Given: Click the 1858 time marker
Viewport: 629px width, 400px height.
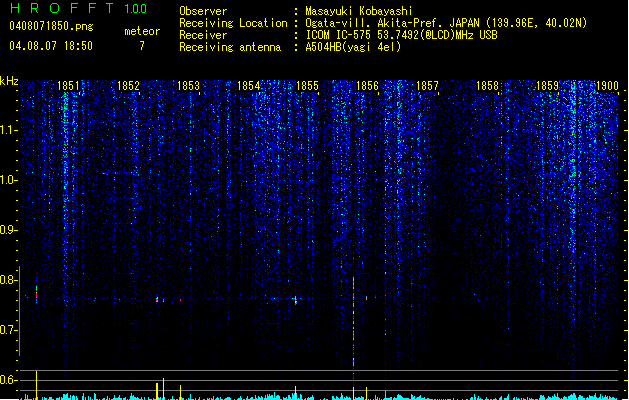Looking at the screenshot, I should click(487, 86).
